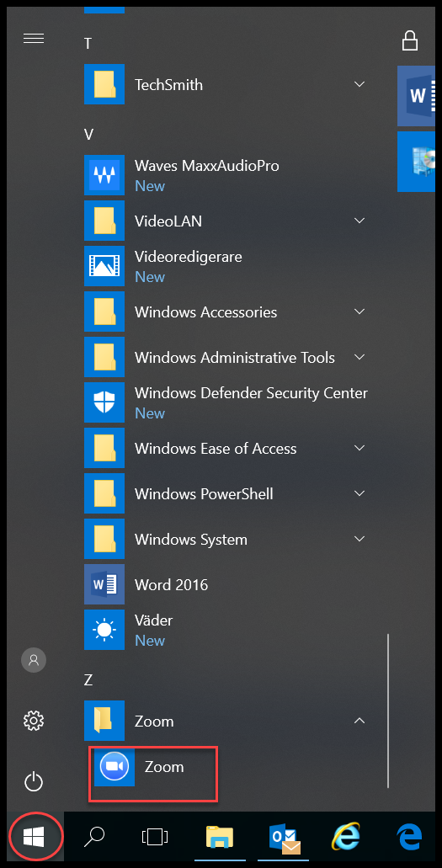The width and height of the screenshot is (442, 868).
Task: Open Windows Defender Security Center
Action: [x=226, y=402]
